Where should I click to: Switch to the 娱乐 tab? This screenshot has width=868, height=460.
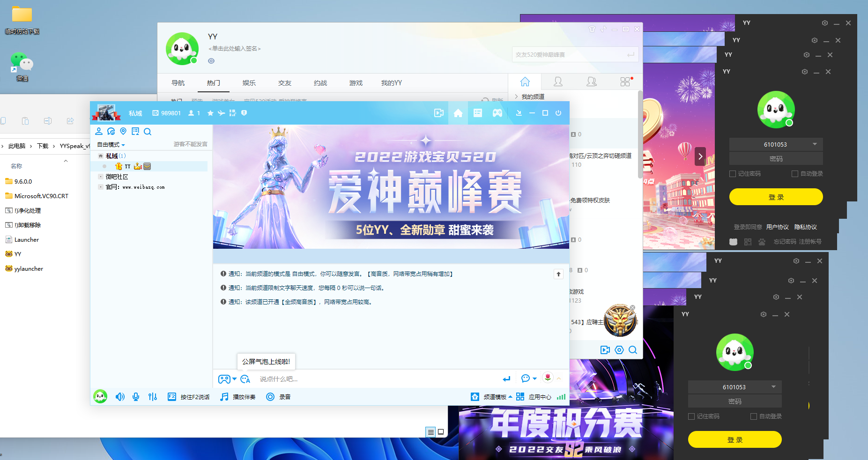click(249, 83)
